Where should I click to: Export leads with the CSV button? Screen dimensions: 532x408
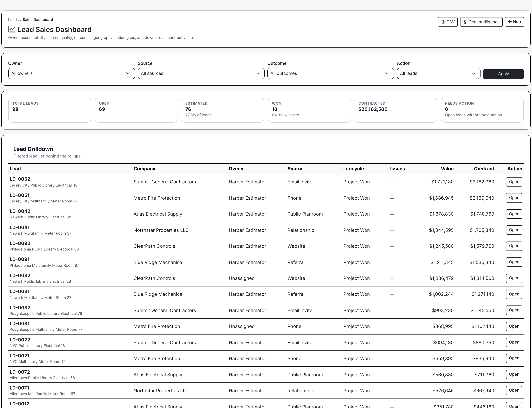coord(448,22)
